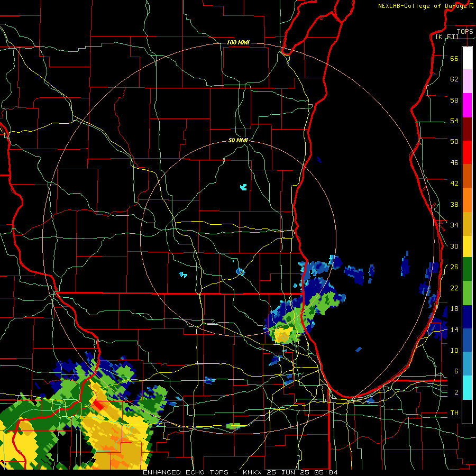
Task: Pick the magenta band in the tops color scale
Action: coord(467,105)
